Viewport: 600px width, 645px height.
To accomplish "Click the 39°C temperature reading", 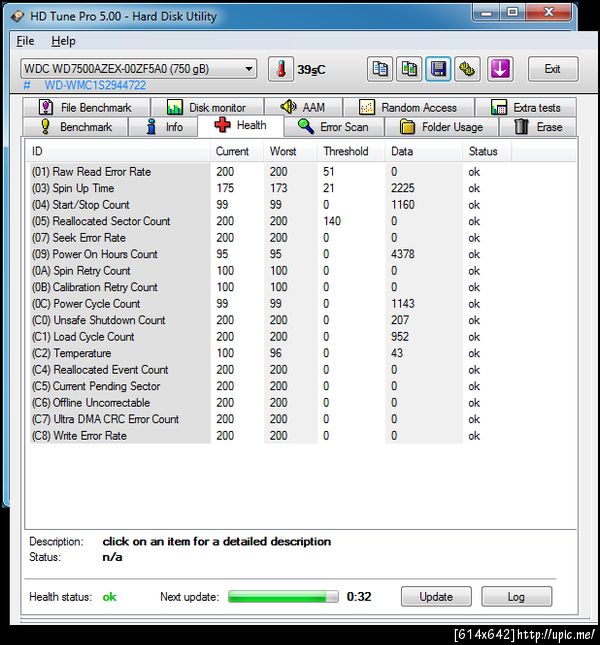I will [x=311, y=70].
